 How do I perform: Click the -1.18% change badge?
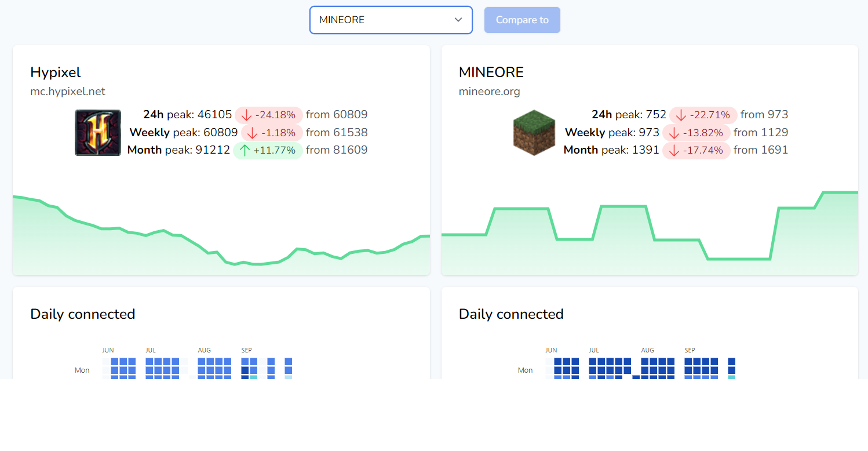click(x=272, y=133)
